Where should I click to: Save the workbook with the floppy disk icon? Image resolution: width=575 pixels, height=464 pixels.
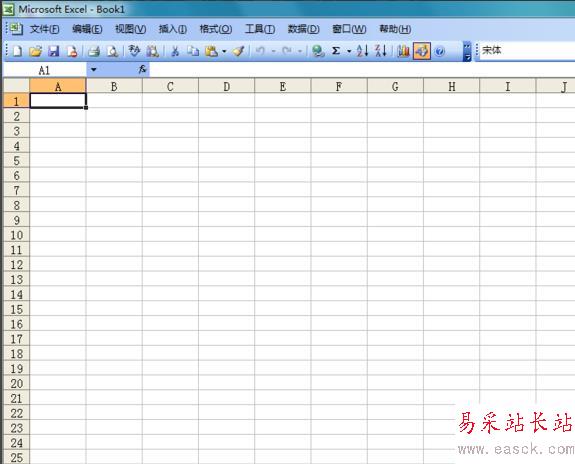[x=54, y=51]
